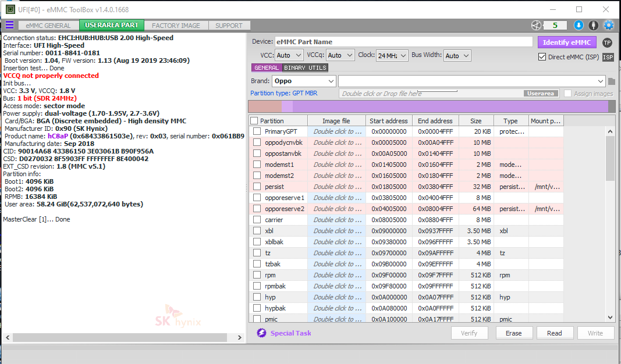Toggle Direct eMMC (ISP) checkbox
Screen dimensions: 621x364
[x=542, y=57]
